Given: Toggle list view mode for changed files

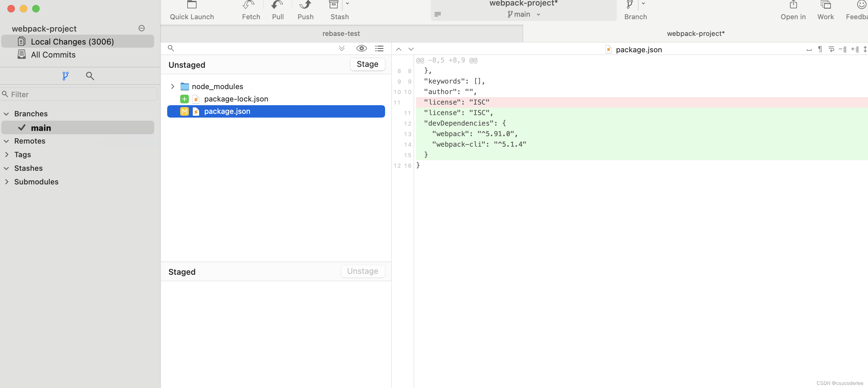Looking at the screenshot, I should click(x=380, y=49).
